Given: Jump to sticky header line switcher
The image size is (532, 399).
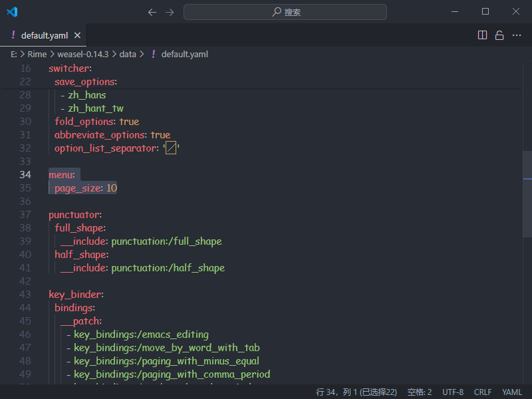Looking at the screenshot, I should pyautogui.click(x=70, y=68).
